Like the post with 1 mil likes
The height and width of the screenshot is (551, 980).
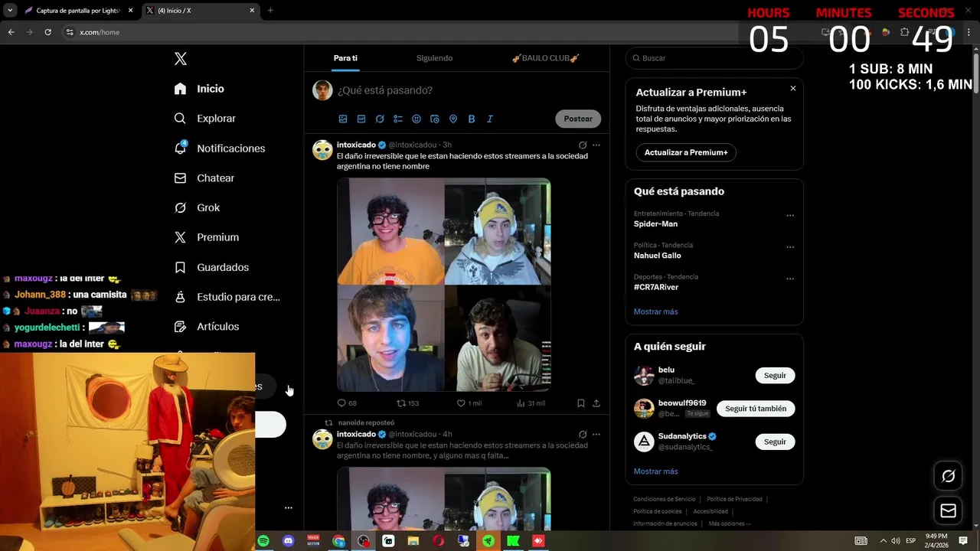(469, 403)
